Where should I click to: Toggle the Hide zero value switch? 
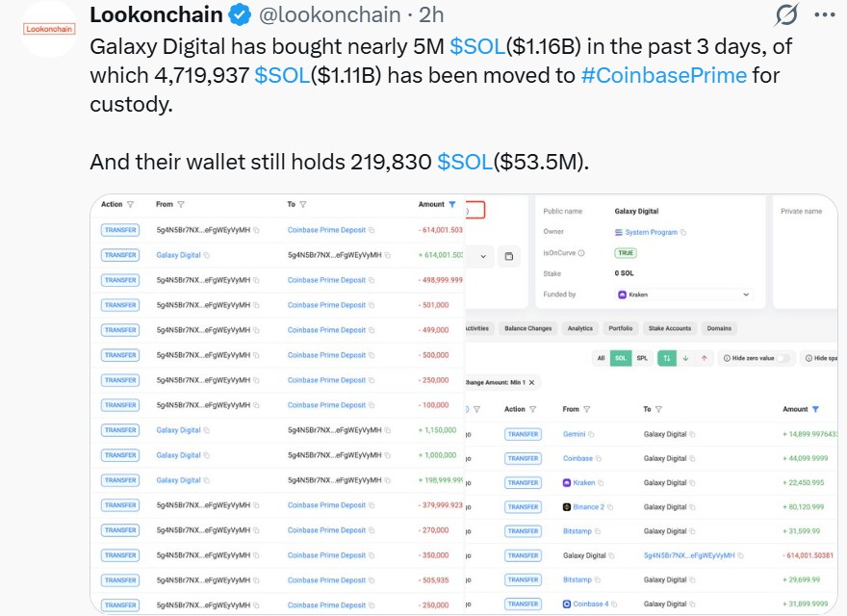(783, 358)
